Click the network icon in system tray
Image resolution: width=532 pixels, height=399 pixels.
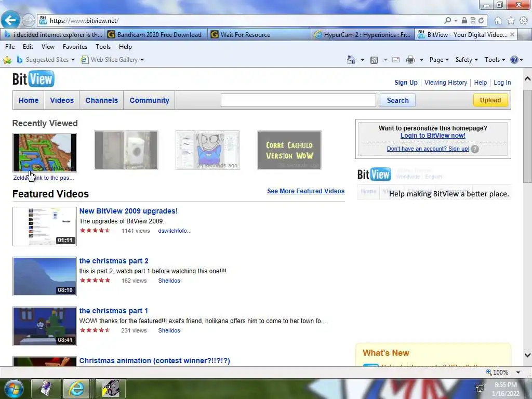pos(480,389)
